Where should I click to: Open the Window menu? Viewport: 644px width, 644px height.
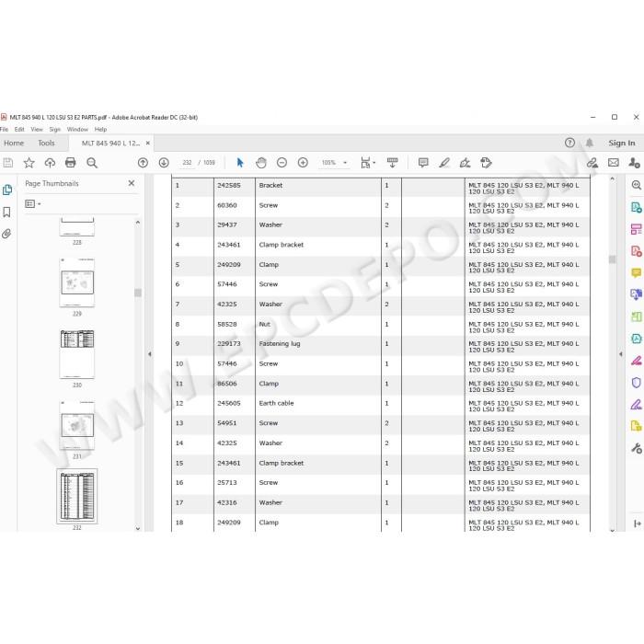[x=77, y=130]
